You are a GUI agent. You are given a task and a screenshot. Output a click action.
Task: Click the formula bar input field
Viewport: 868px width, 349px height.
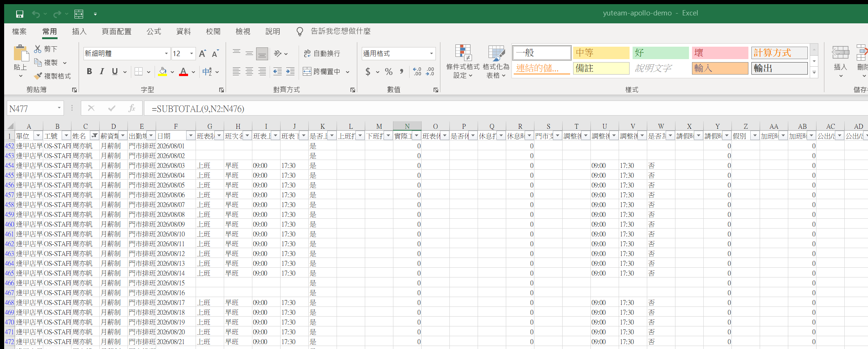[x=506, y=108]
